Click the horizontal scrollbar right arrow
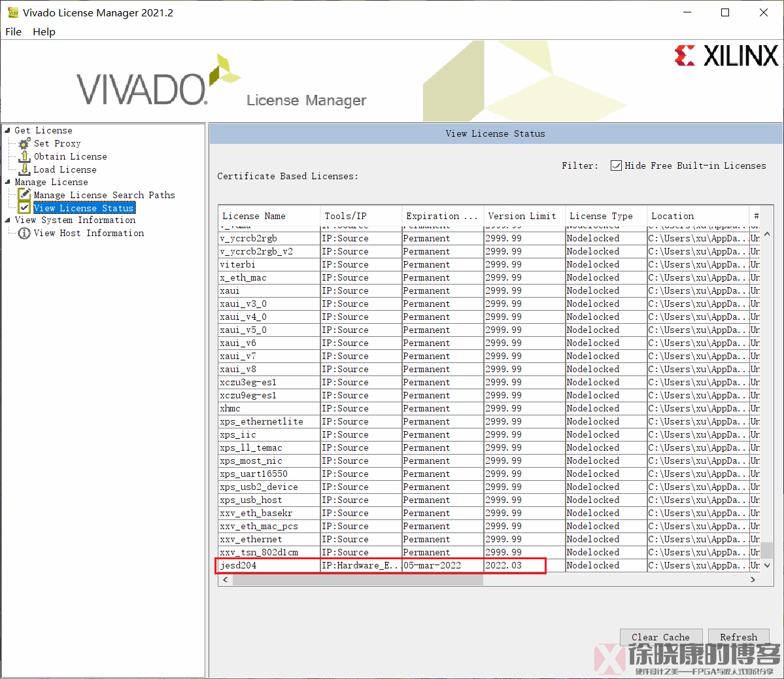 pos(753,580)
